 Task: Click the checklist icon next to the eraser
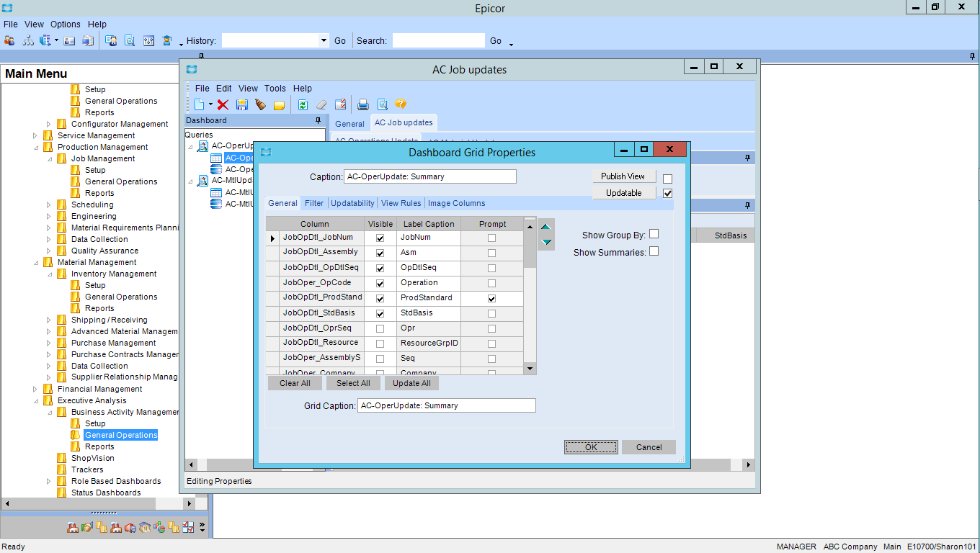click(x=340, y=104)
